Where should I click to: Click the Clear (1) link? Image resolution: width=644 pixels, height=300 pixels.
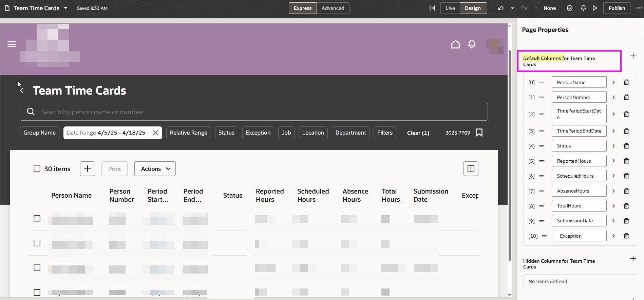[x=418, y=133]
